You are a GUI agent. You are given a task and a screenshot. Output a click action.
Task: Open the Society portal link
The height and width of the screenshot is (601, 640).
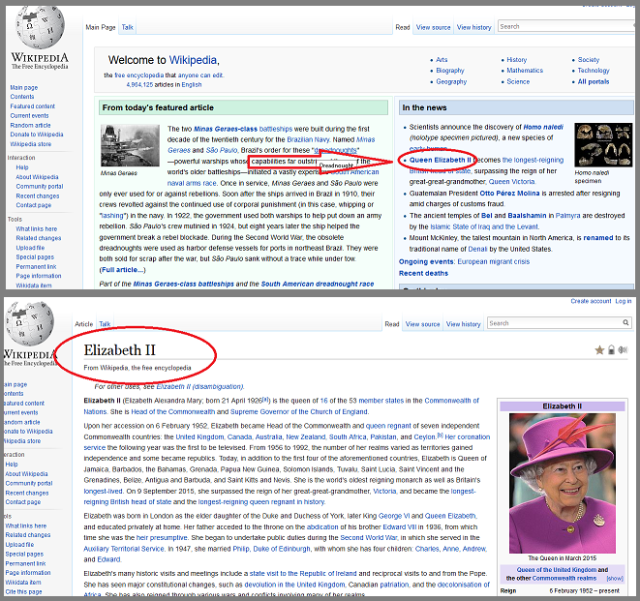point(589,60)
